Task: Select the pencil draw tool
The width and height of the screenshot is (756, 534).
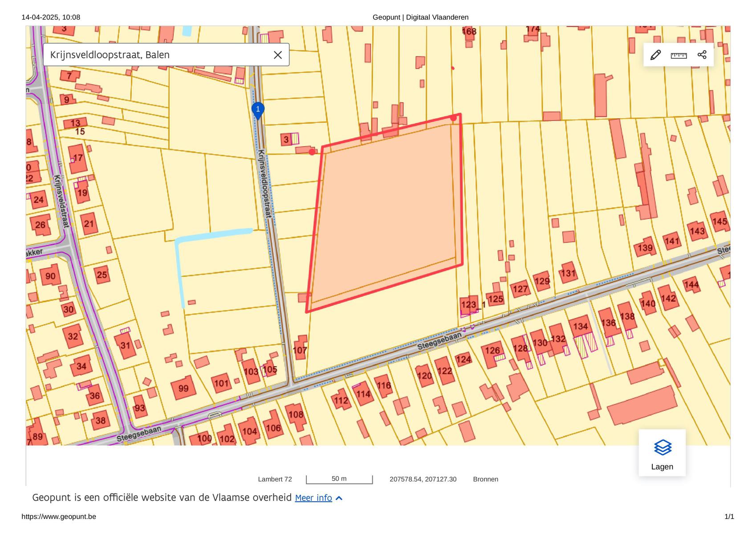Action: pos(655,55)
